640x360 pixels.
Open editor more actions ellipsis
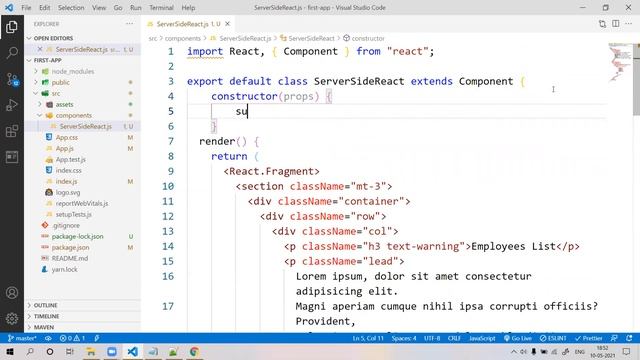point(629,24)
